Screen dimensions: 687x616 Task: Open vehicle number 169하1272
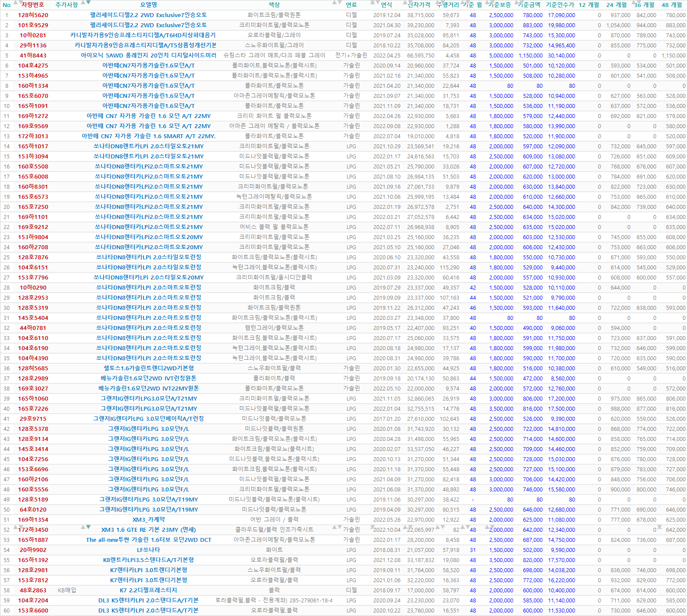[x=33, y=116]
